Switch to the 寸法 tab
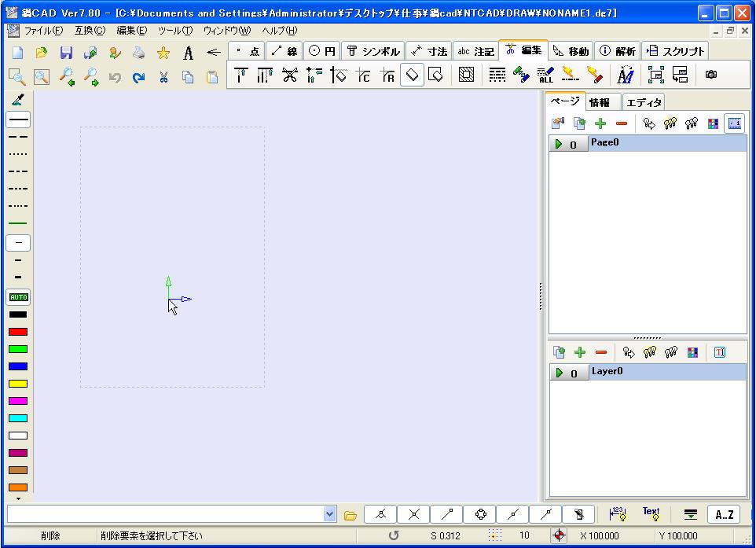 tap(428, 50)
